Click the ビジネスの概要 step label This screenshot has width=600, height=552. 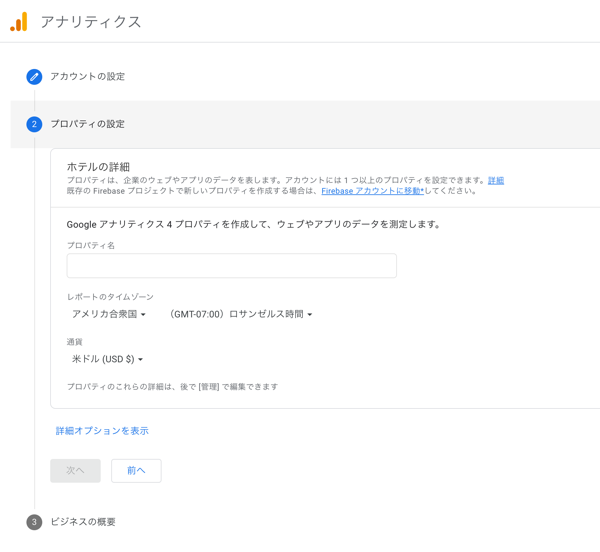[83, 522]
